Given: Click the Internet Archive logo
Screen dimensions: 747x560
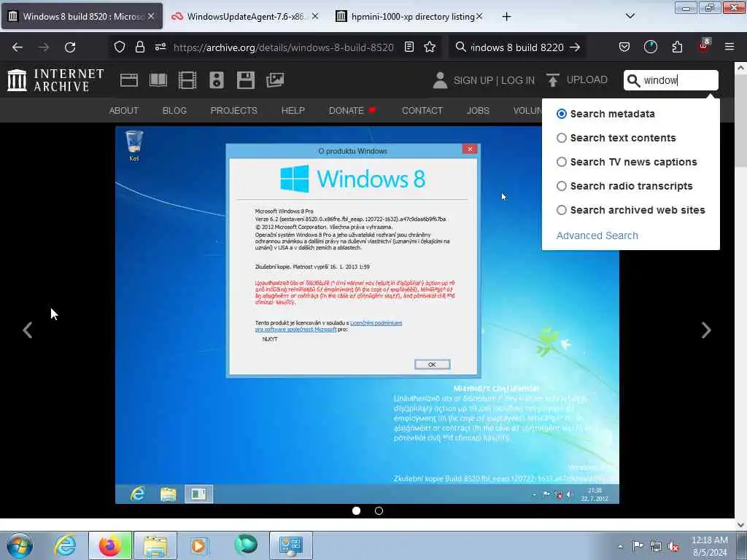Looking at the screenshot, I should coord(55,80).
